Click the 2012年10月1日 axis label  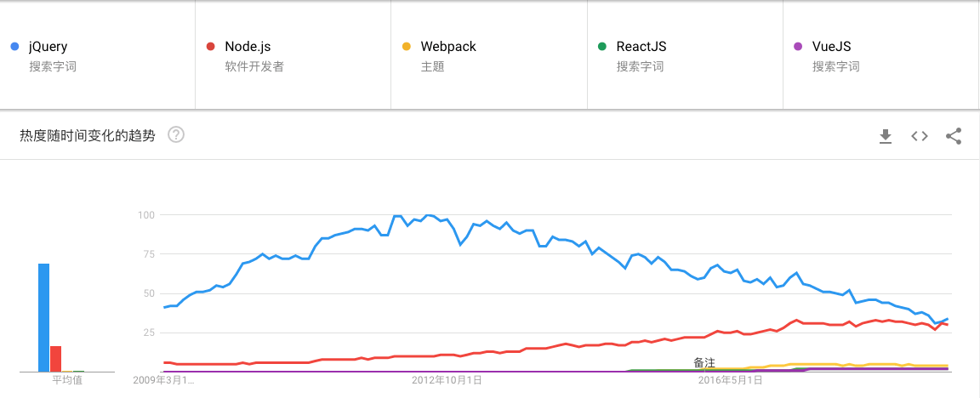click(447, 380)
